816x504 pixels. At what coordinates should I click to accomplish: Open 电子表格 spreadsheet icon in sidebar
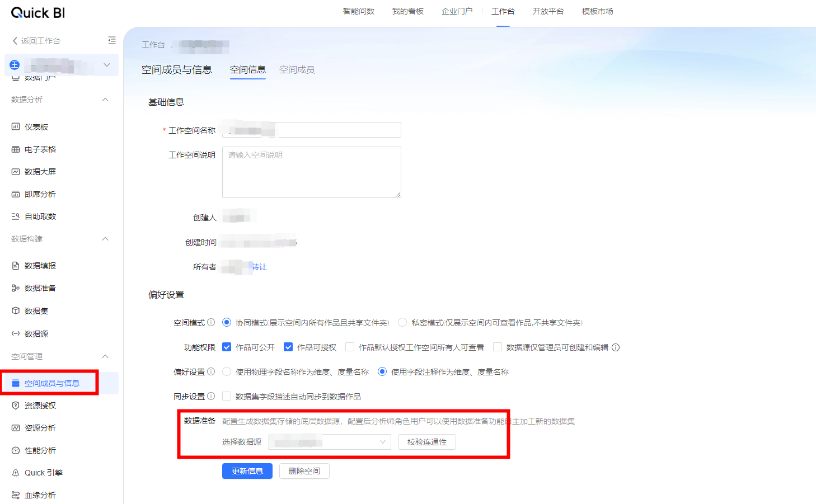click(16, 149)
